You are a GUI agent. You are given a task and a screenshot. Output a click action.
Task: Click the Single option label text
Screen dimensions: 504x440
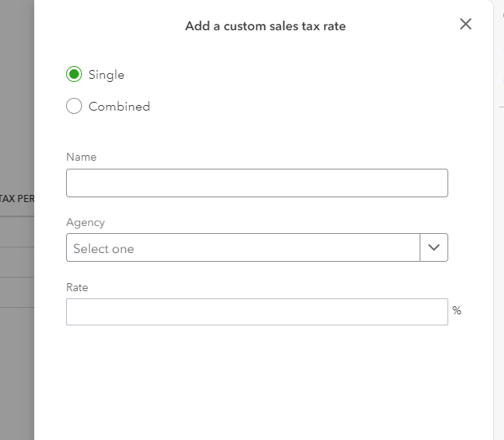coord(107,75)
